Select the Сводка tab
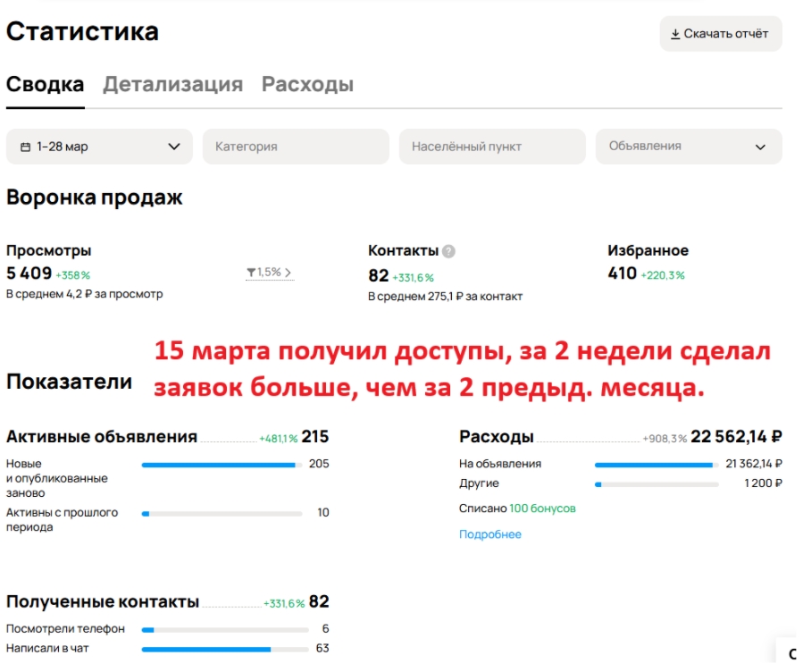Viewport: 803px width, 672px height. pyautogui.click(x=46, y=84)
